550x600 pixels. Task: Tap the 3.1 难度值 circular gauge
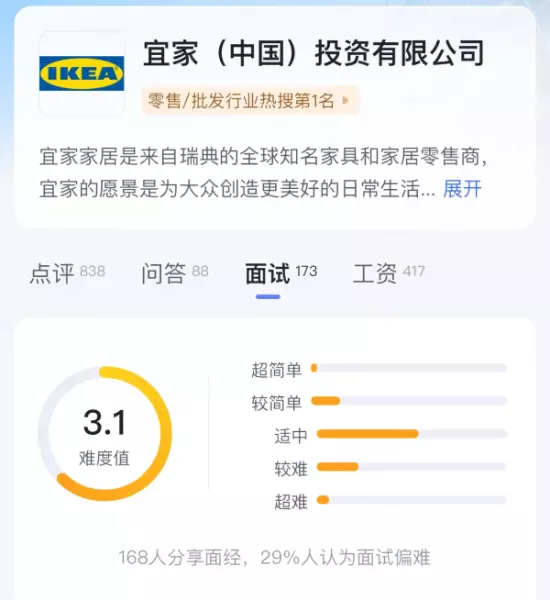pyautogui.click(x=104, y=434)
